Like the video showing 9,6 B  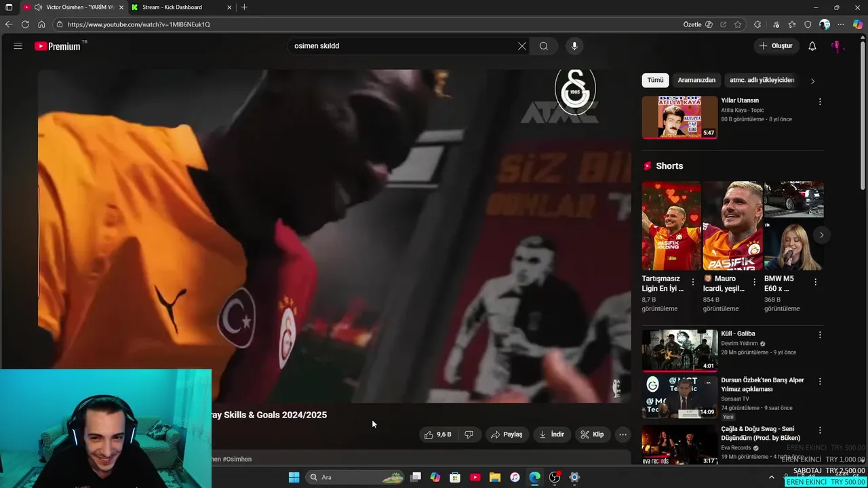point(437,434)
